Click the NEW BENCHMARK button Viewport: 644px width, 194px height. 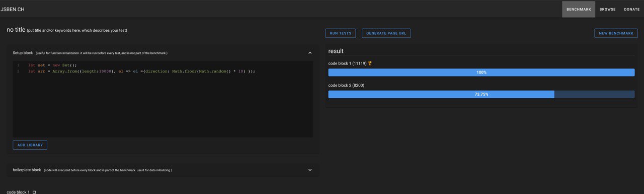616,33
